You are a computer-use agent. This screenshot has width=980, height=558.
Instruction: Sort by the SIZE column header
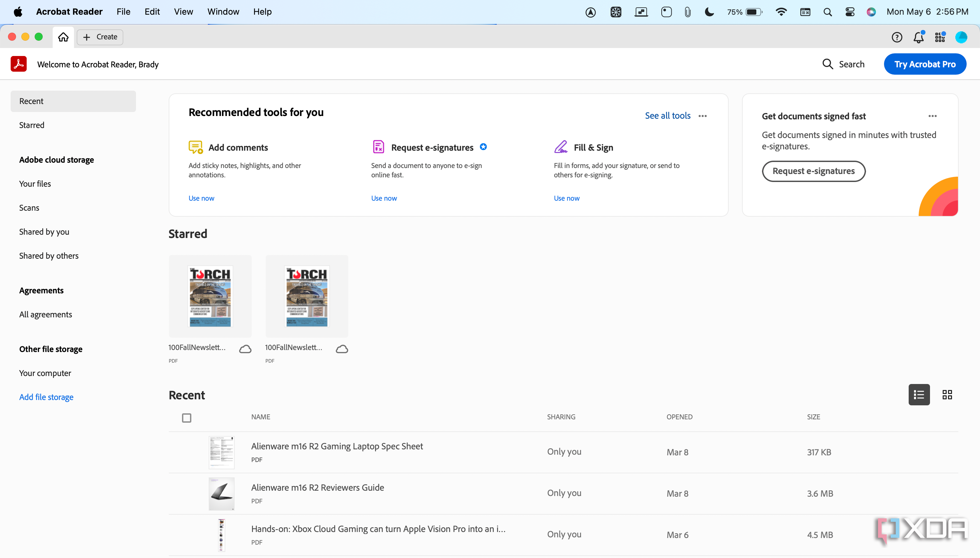[x=814, y=417]
